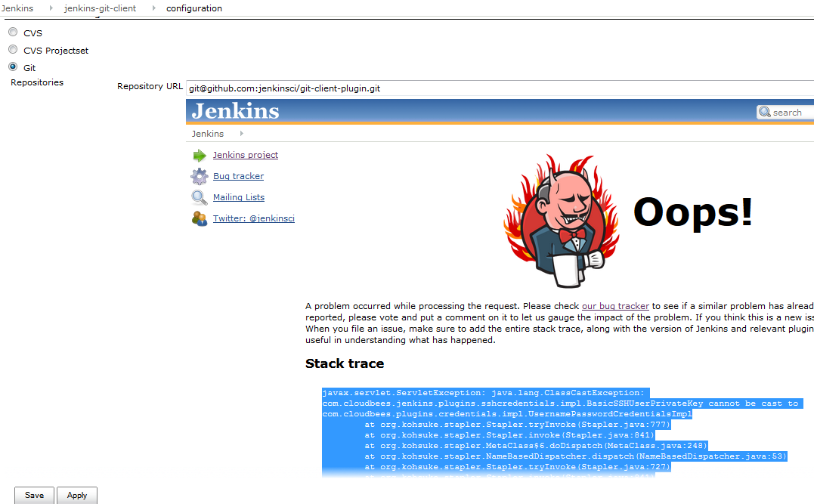Viewport: 814px width, 504px height.
Task: Click the burning Jenkins butler image
Action: click(x=556, y=221)
